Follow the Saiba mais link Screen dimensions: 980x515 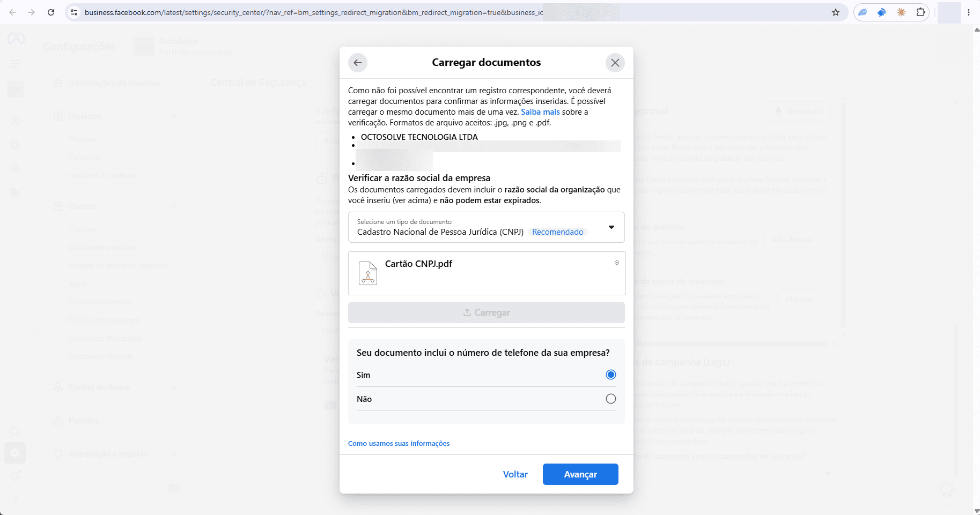[540, 112]
